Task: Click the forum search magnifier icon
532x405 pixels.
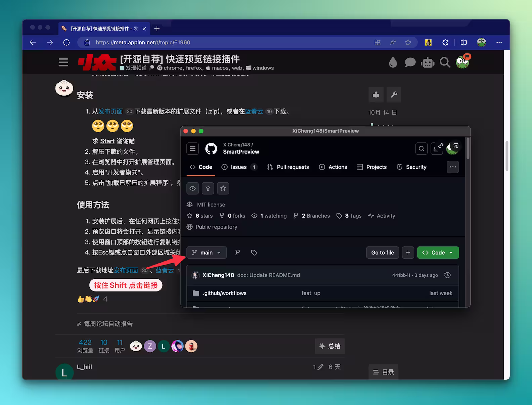Action: tap(445, 62)
